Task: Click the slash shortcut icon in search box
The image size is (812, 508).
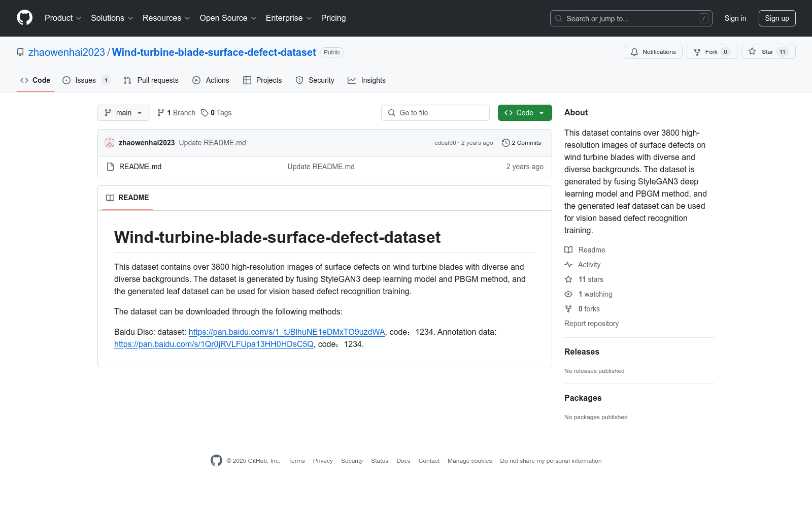Action: 703,18
